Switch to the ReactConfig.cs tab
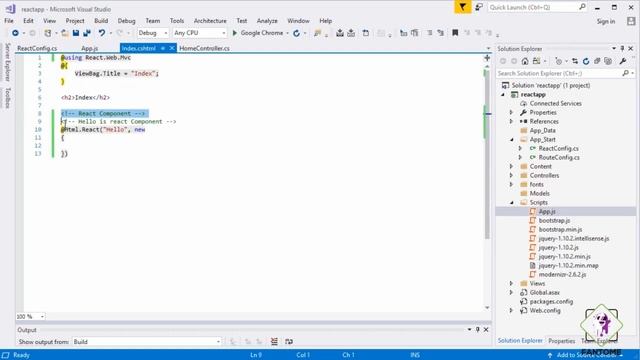 37,48
